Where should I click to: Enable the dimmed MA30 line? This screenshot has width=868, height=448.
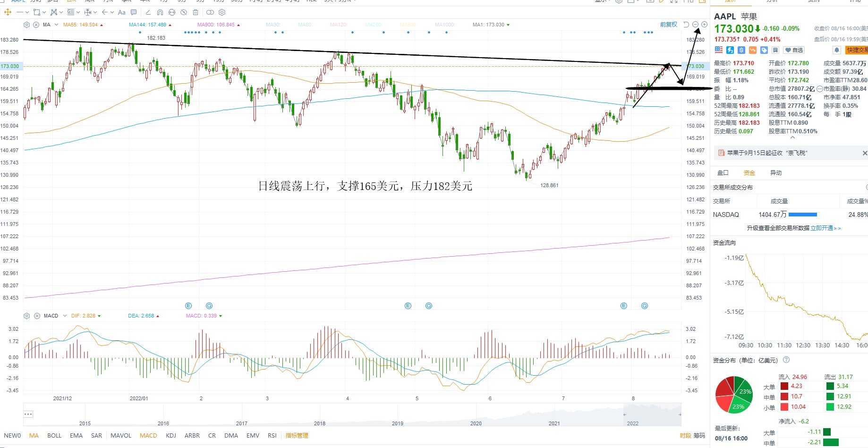[x=273, y=25]
